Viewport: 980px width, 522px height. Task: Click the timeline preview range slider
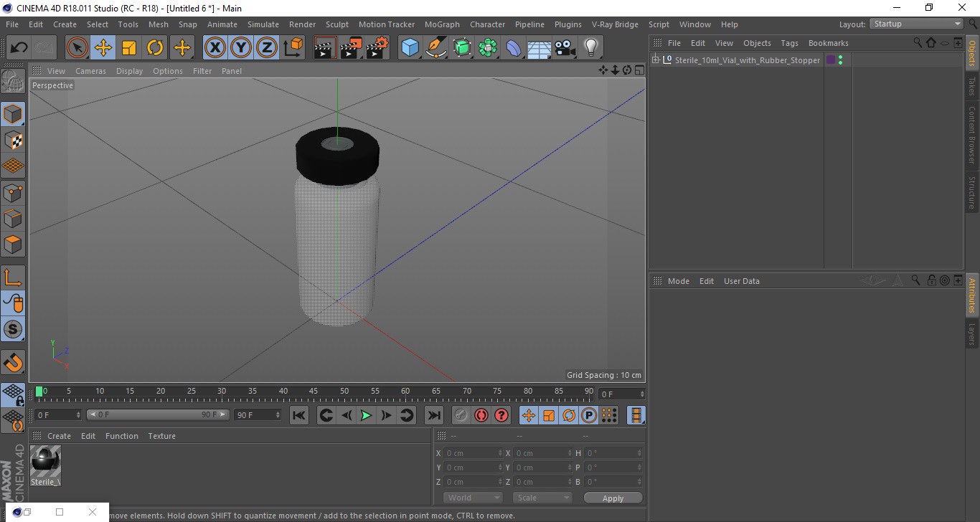pos(158,415)
